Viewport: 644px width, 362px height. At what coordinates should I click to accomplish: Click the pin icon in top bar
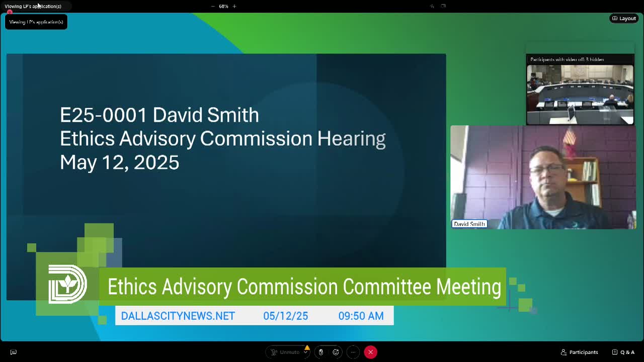coord(432,6)
